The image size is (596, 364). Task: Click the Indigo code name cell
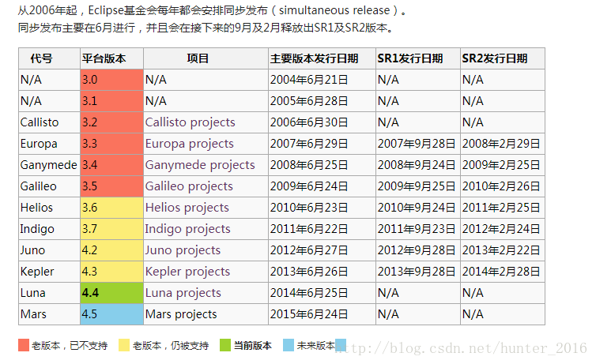point(50,228)
